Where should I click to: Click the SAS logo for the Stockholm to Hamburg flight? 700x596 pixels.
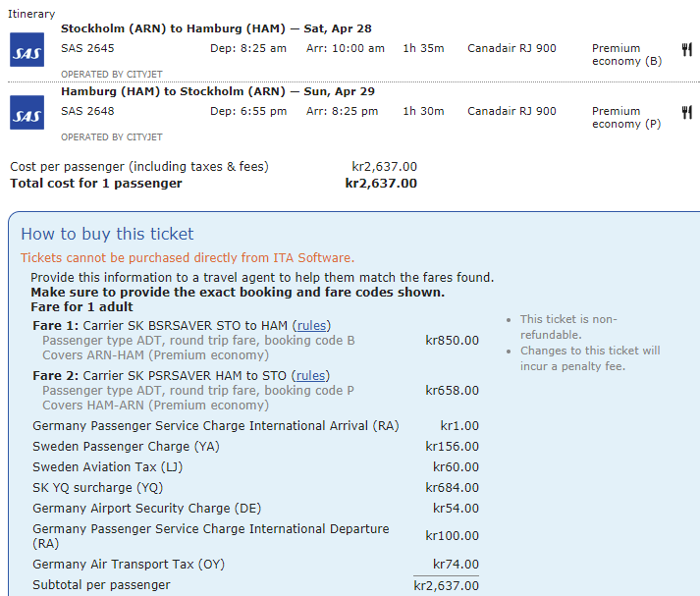click(x=27, y=50)
